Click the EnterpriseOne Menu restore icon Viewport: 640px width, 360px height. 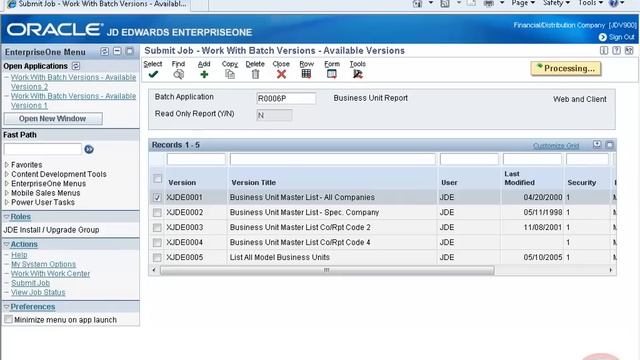[104, 51]
